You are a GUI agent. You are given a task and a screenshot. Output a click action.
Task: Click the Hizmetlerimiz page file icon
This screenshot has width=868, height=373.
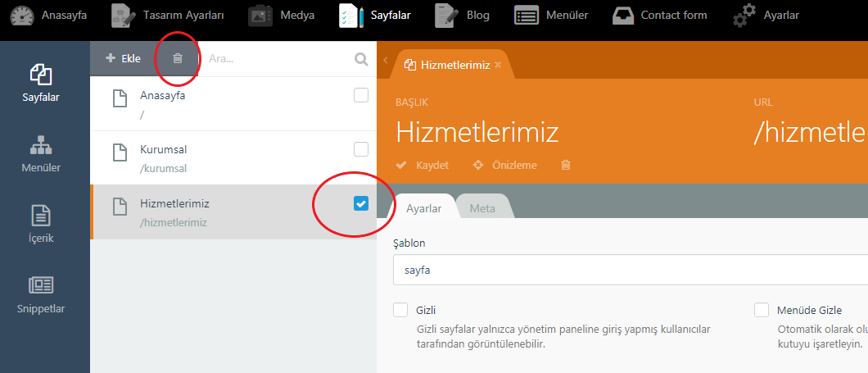tap(120, 207)
